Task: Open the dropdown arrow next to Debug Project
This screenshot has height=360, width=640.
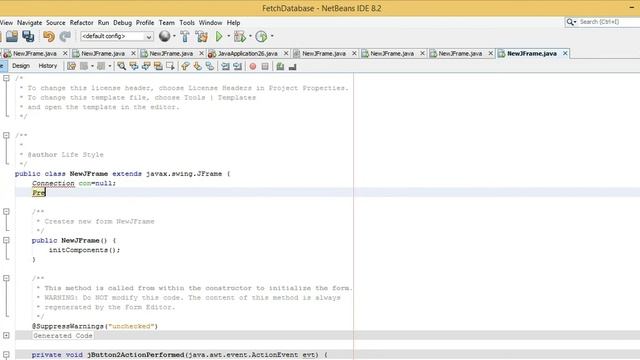Action: tap(250, 36)
